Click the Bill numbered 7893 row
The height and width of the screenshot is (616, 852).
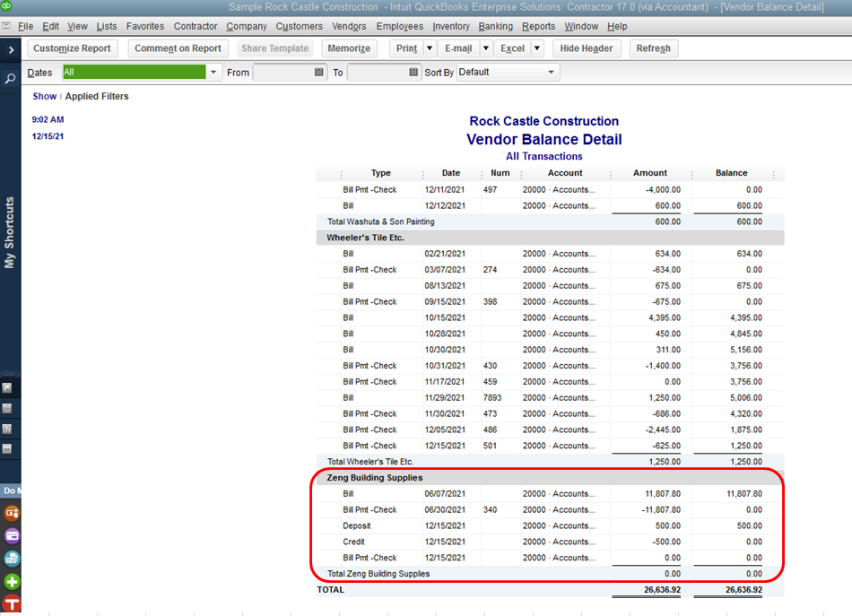click(x=550, y=397)
